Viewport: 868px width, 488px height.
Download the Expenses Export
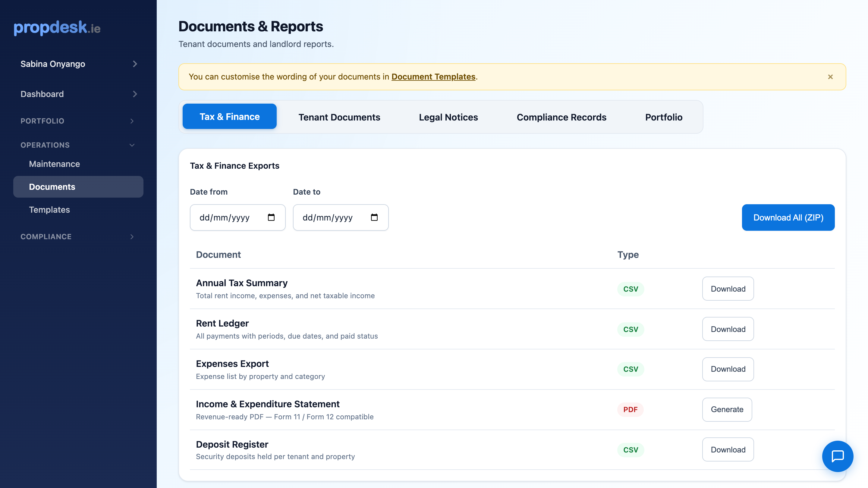point(728,369)
